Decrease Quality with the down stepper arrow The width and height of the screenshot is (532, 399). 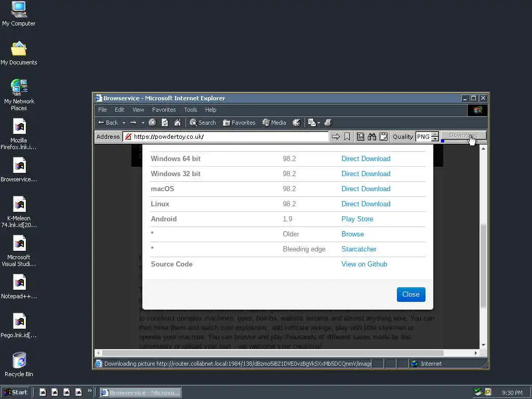(435, 139)
